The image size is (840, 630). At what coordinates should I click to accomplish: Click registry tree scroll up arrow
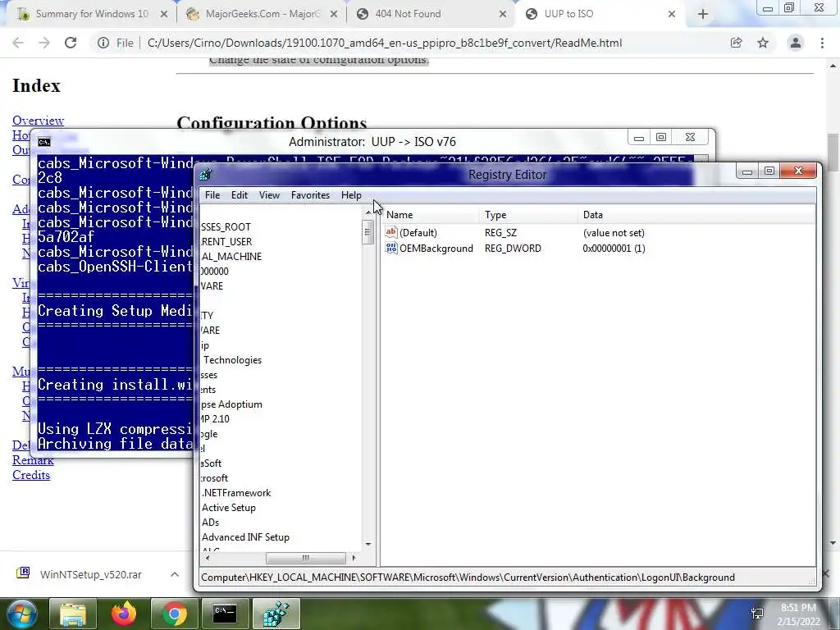coord(368,212)
